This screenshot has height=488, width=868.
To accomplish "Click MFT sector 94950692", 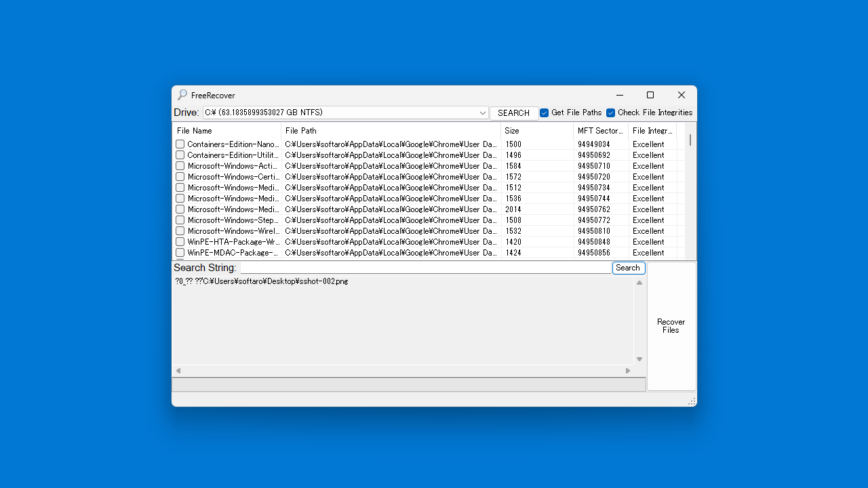I will [x=594, y=155].
